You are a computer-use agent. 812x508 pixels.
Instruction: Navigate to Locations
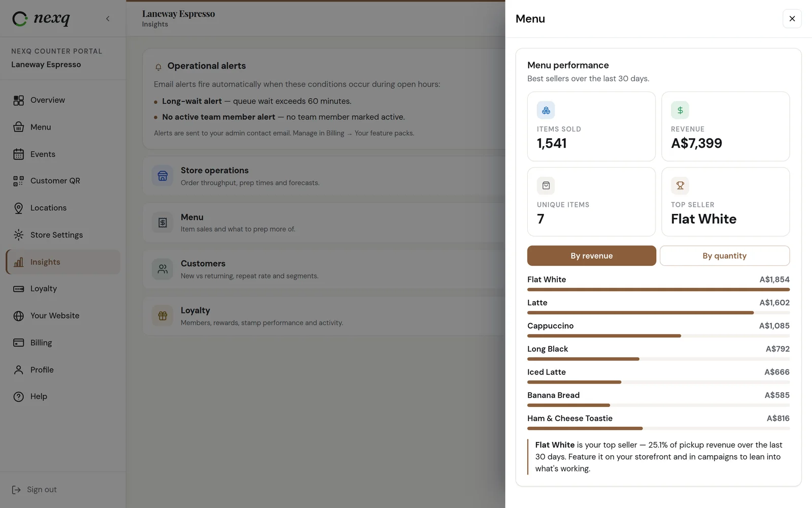pos(63,208)
